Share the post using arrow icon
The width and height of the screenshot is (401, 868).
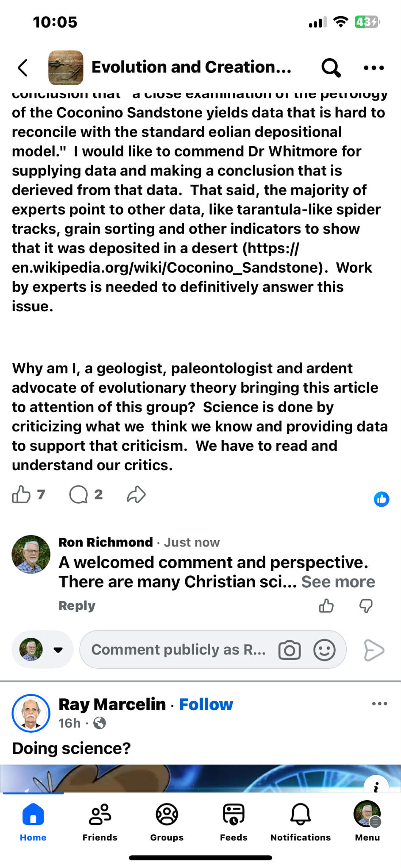click(136, 494)
